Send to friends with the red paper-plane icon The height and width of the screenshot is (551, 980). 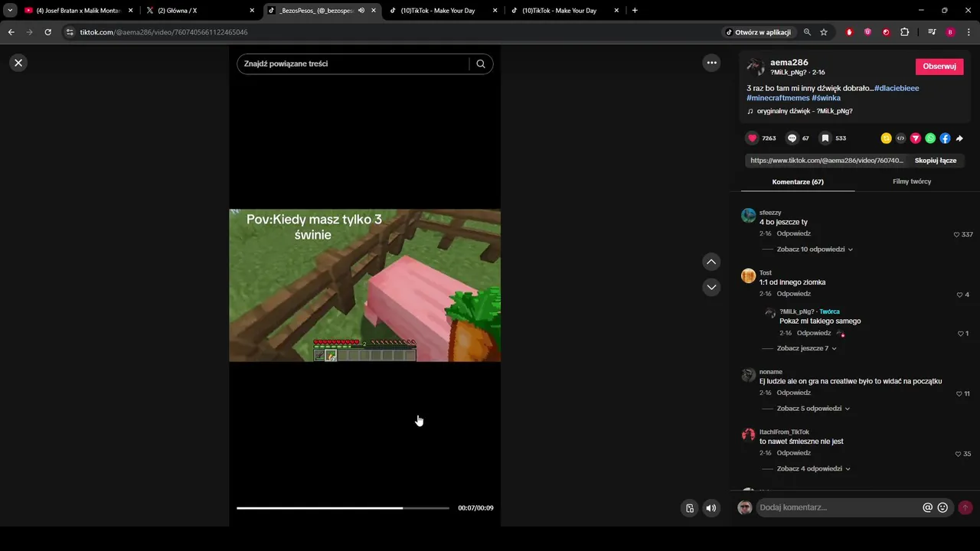click(x=916, y=139)
